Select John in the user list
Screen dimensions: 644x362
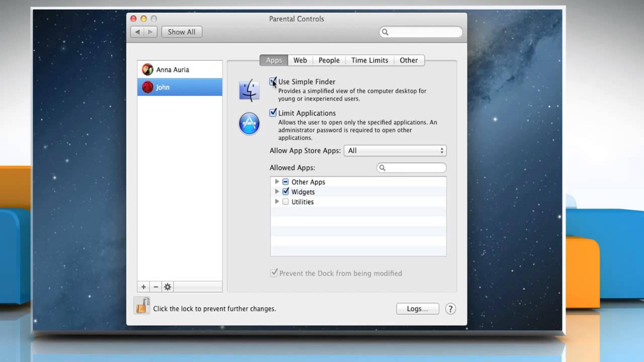pyautogui.click(x=180, y=87)
